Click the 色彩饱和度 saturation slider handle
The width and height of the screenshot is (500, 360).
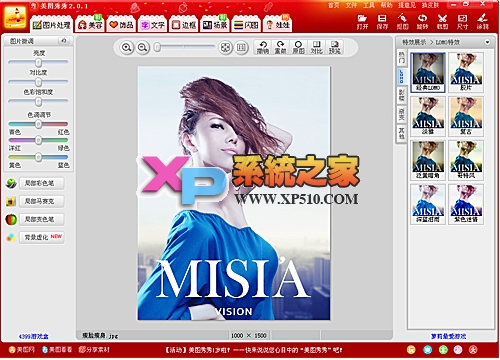pyautogui.click(x=38, y=101)
